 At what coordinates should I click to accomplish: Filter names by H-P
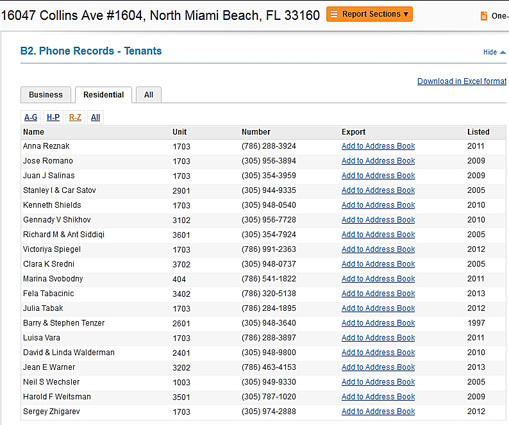(x=53, y=117)
